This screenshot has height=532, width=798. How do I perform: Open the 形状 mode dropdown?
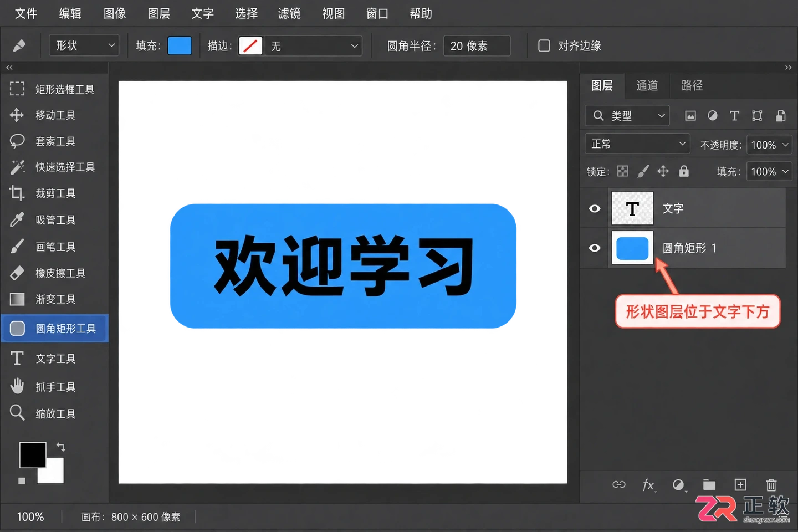click(x=84, y=45)
